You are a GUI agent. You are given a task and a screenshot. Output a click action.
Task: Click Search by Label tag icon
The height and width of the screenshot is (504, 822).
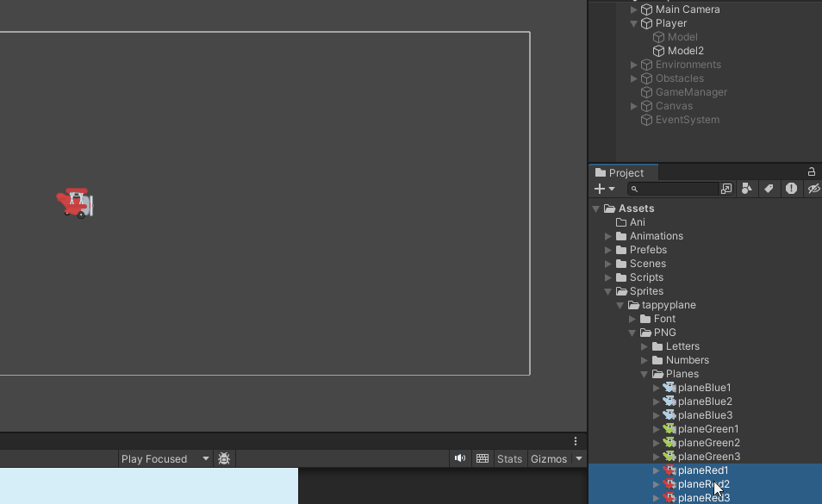point(769,189)
